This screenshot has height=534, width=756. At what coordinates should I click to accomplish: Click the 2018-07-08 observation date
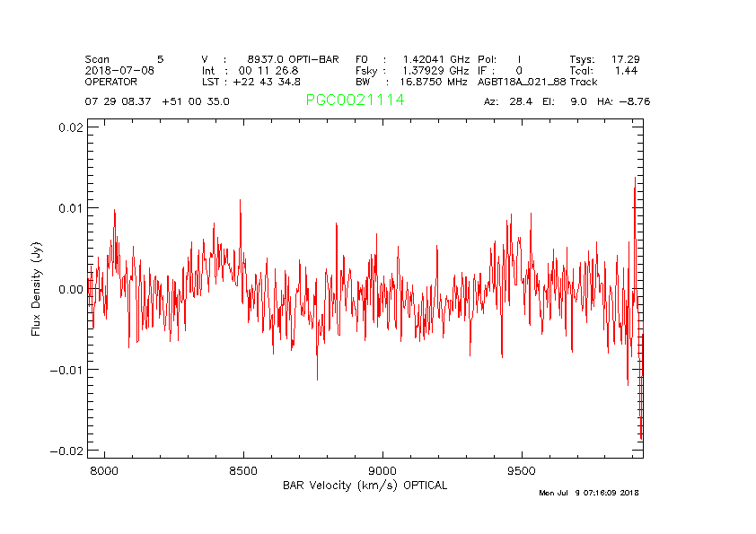[x=119, y=70]
